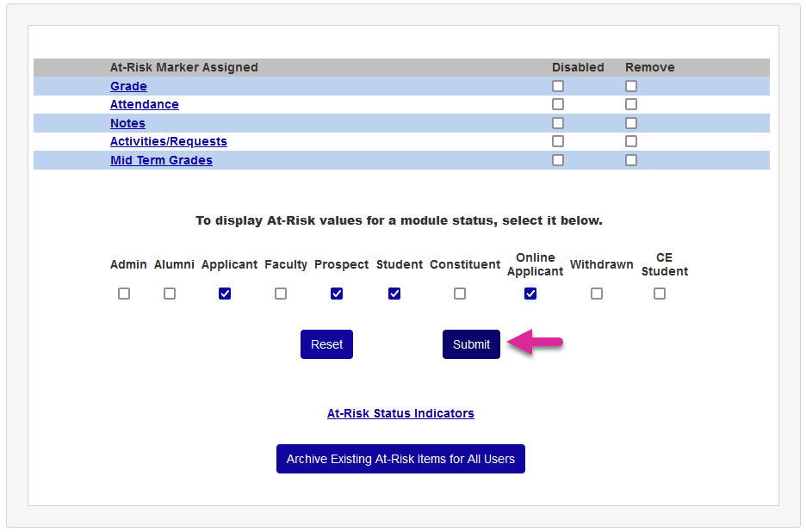Screen dimensions: 806x532
Task: Tick the Disabled checkbox for Notes
Action: tap(558, 123)
